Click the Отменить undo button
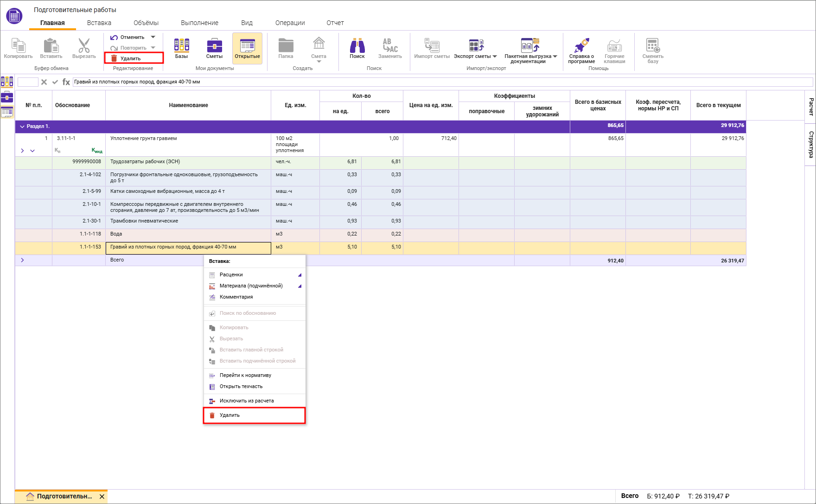This screenshot has height=504, width=816. 127,37
